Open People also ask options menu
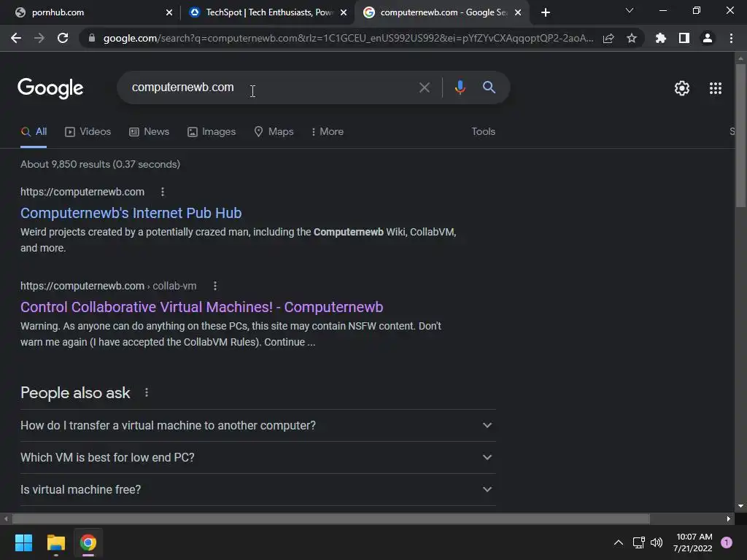Screen dimensions: 747x560 [x=146, y=393]
